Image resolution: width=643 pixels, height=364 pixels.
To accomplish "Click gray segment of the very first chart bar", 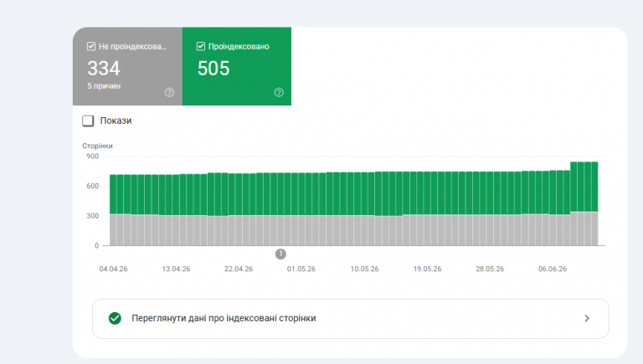I will tap(113, 229).
